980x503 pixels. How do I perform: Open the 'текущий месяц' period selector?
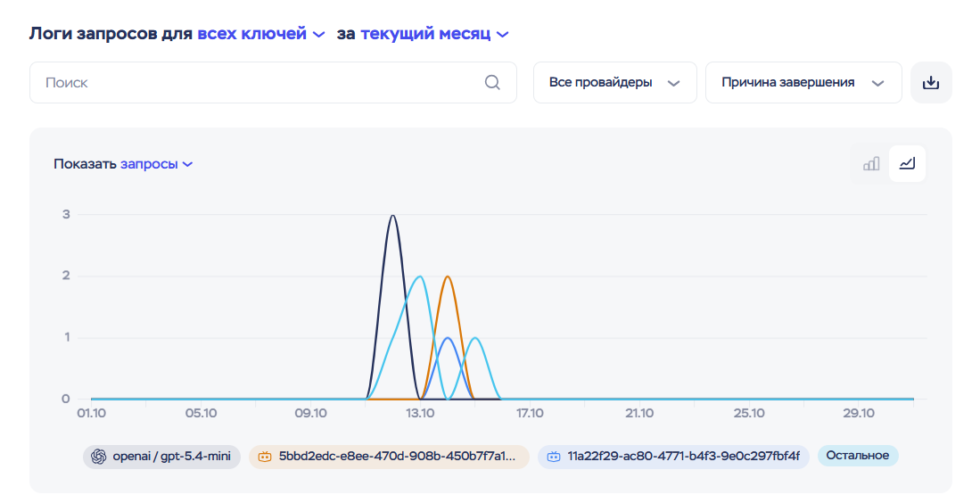point(434,34)
